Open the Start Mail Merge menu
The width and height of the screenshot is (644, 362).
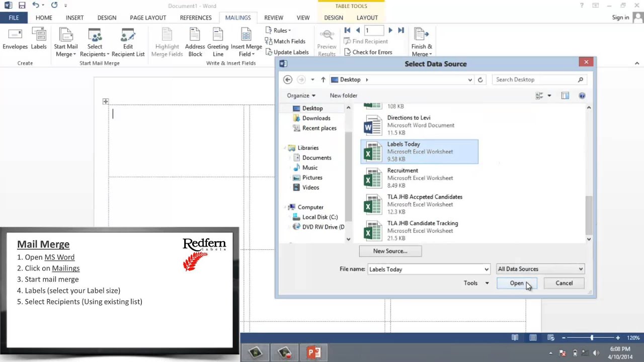[66, 43]
